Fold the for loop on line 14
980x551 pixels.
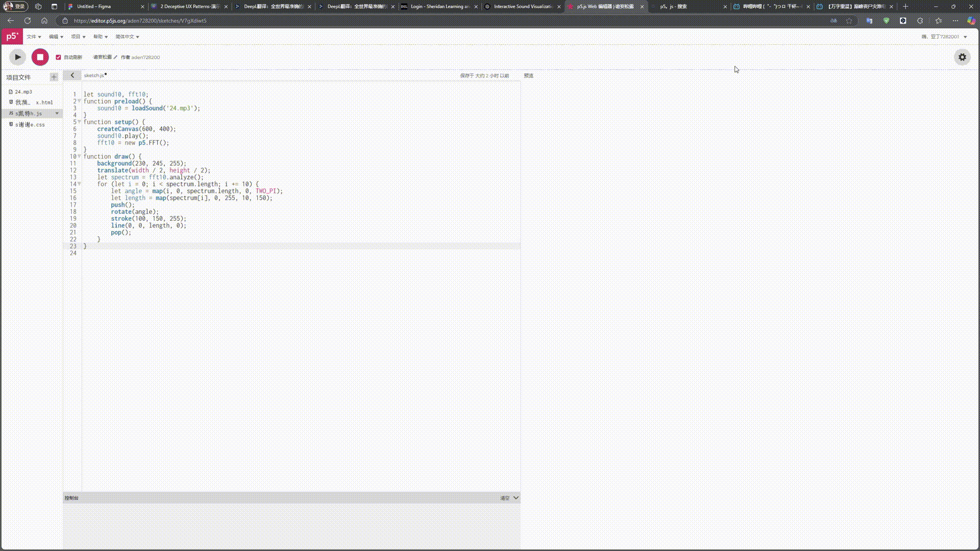79,184
